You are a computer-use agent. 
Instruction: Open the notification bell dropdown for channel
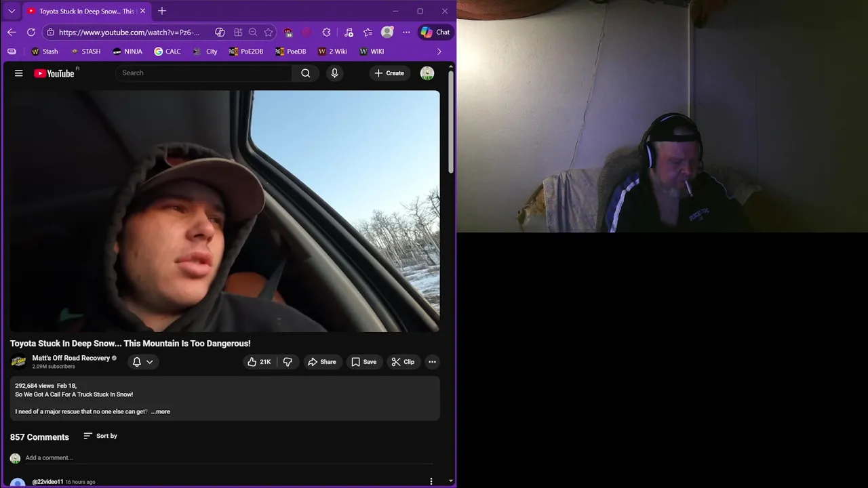[x=143, y=362]
